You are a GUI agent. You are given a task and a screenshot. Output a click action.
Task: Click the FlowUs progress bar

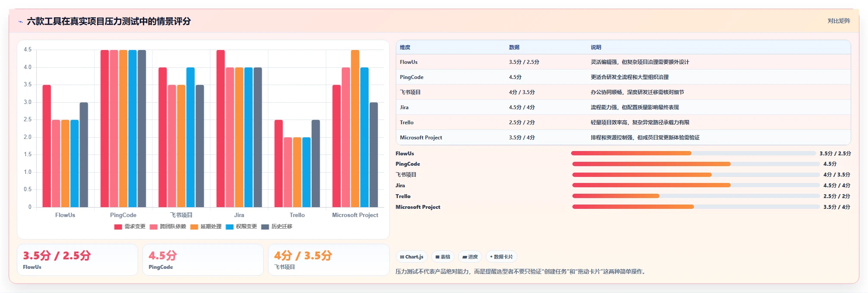[693, 153]
